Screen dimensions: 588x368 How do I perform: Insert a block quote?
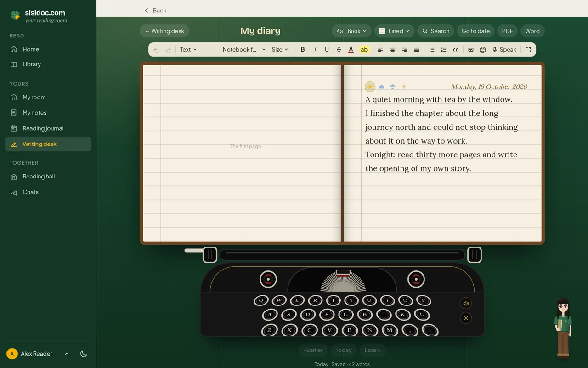click(455, 50)
